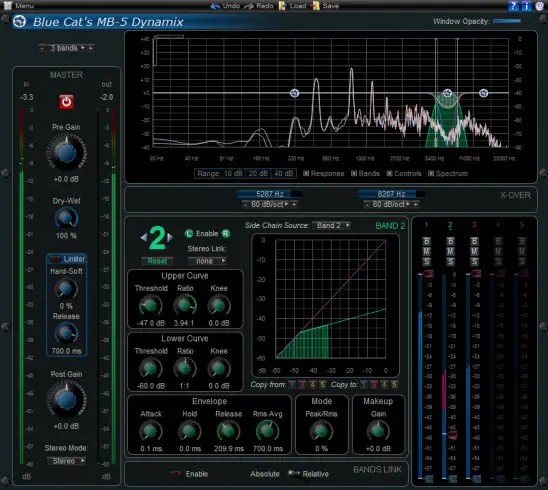Screen dimensions: 548x490
Task: Click the Reset button under band number
Action: (157, 261)
